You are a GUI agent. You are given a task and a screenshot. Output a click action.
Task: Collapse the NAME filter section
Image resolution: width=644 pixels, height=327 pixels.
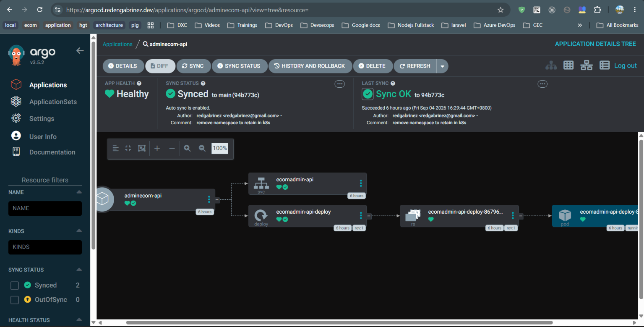[x=79, y=192]
